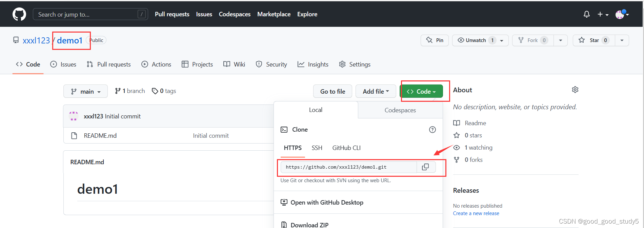Image resolution: width=644 pixels, height=228 pixels.
Task: Select the GitHub CLI clone option
Action: pos(346,148)
